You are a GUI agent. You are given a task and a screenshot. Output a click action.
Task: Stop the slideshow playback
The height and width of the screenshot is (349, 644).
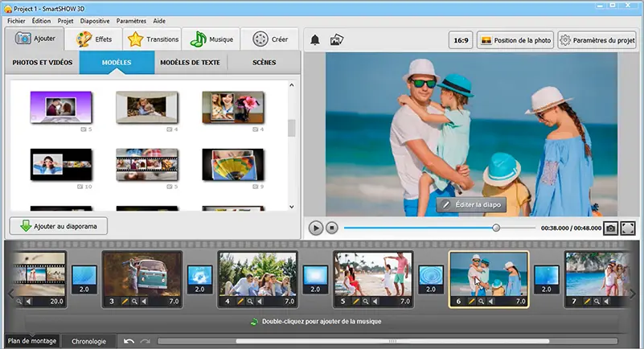coord(333,228)
